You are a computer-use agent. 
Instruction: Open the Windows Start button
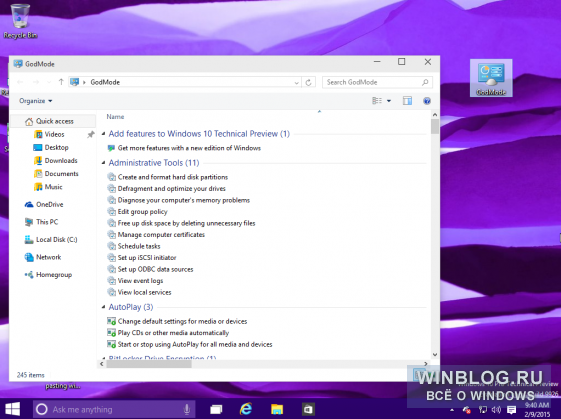(13, 409)
